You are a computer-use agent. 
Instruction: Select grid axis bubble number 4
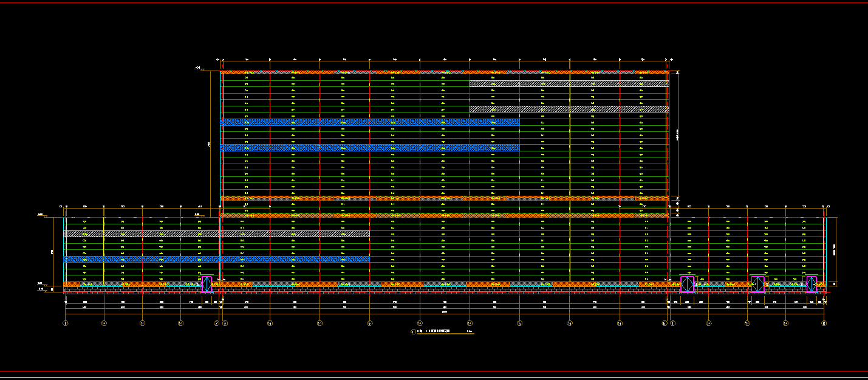coord(370,323)
